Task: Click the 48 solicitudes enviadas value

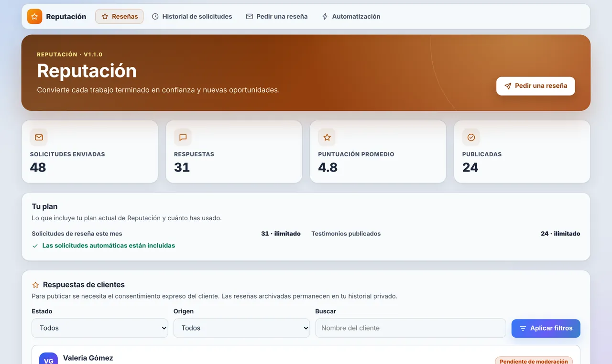Action: click(x=38, y=167)
